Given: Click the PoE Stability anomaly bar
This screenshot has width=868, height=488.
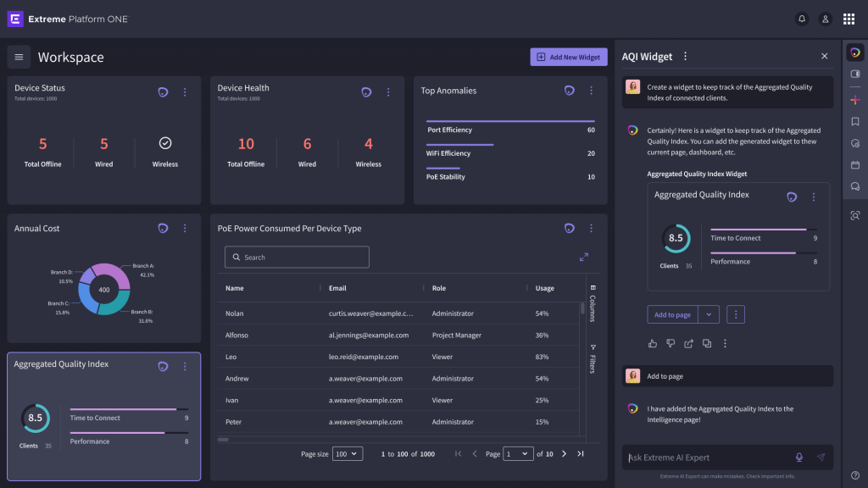Looking at the screenshot, I should (442, 169).
